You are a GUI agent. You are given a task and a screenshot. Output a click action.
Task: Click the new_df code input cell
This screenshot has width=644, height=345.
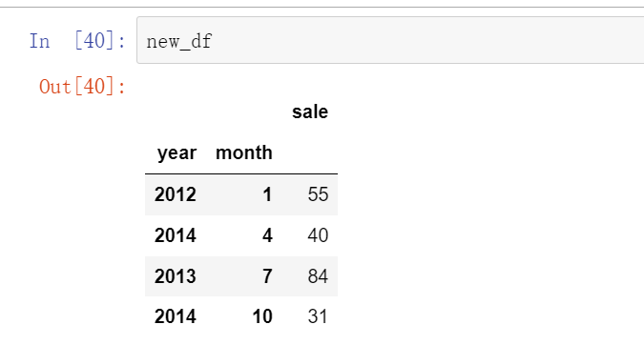390,40
